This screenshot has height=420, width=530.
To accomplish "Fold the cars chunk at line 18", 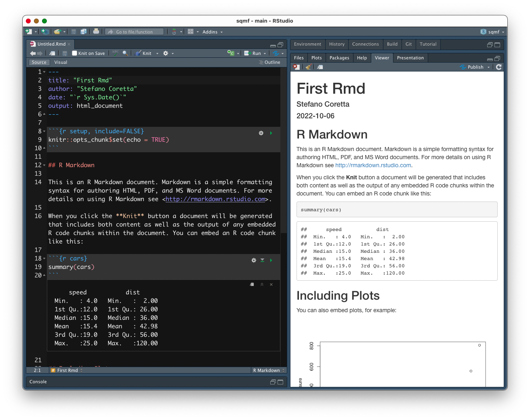I will click(x=44, y=258).
